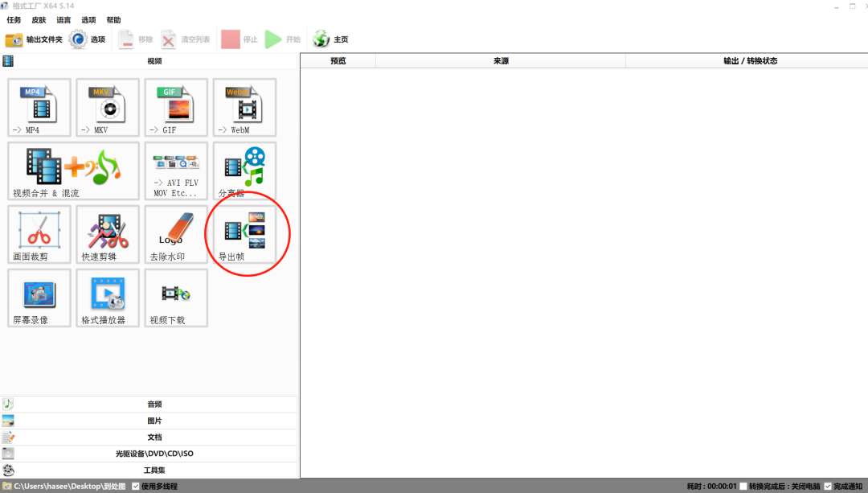The height and width of the screenshot is (493, 868).
Task: Click the output path C:\Users\hasee\Desktop in status bar
Action: [70, 487]
